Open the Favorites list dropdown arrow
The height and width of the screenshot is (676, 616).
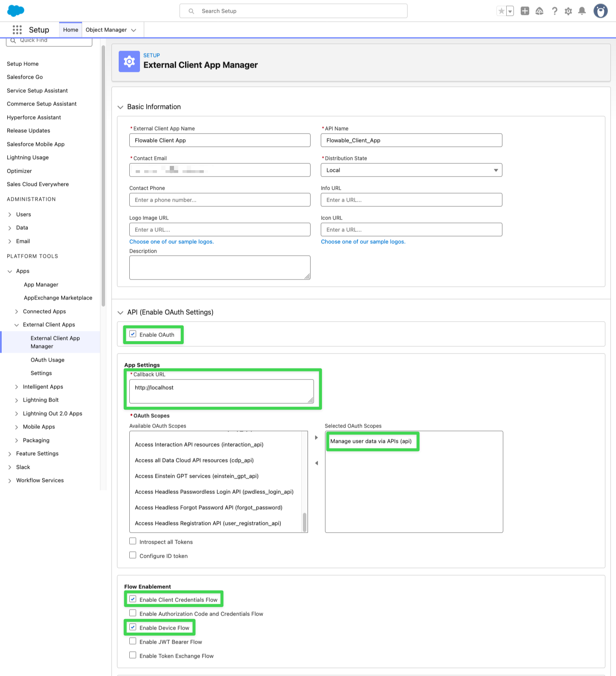(510, 11)
